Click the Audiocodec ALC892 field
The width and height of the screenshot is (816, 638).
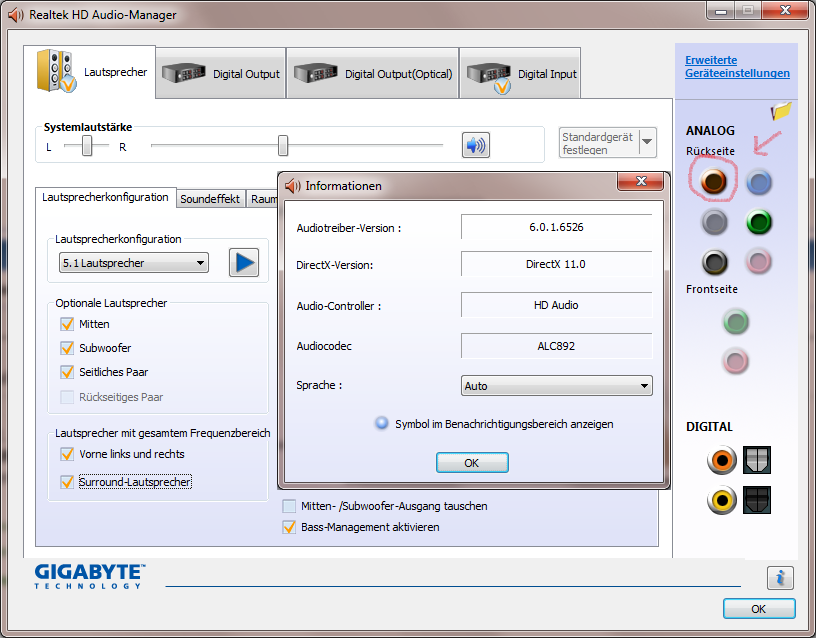click(556, 346)
